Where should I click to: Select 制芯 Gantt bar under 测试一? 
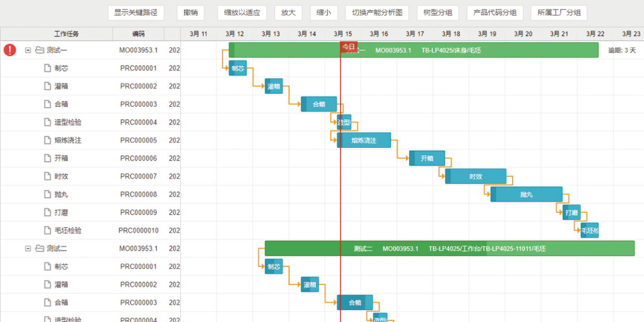pos(238,68)
